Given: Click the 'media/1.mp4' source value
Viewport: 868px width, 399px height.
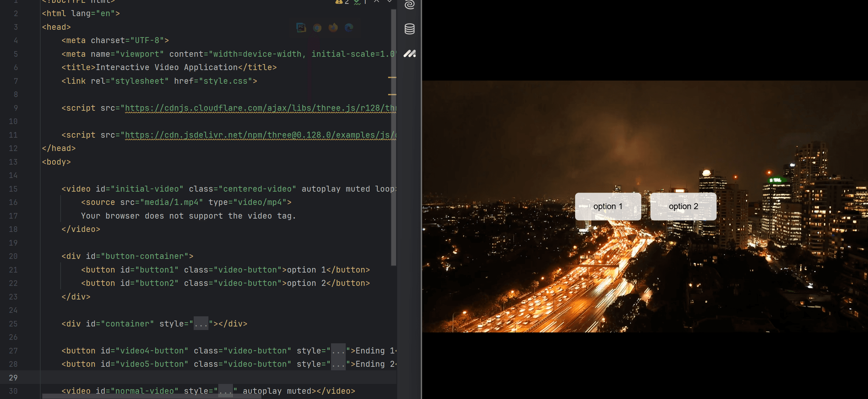Looking at the screenshot, I should click(x=172, y=202).
